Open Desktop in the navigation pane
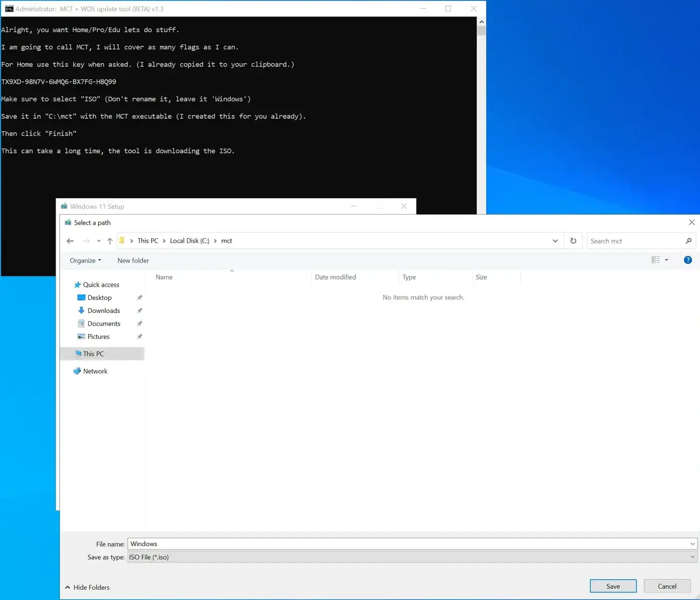Image resolution: width=700 pixels, height=600 pixels. (x=99, y=297)
